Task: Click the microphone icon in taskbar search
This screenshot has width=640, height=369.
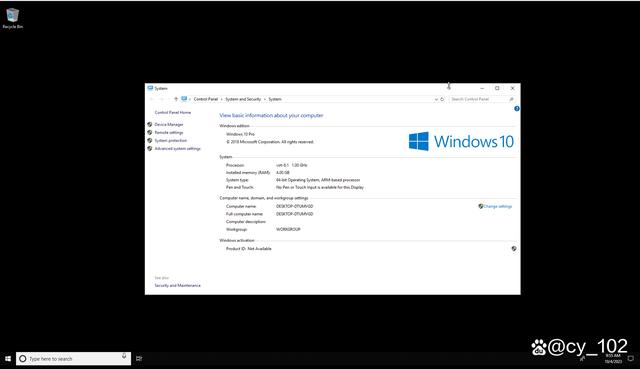Action: click(x=124, y=356)
